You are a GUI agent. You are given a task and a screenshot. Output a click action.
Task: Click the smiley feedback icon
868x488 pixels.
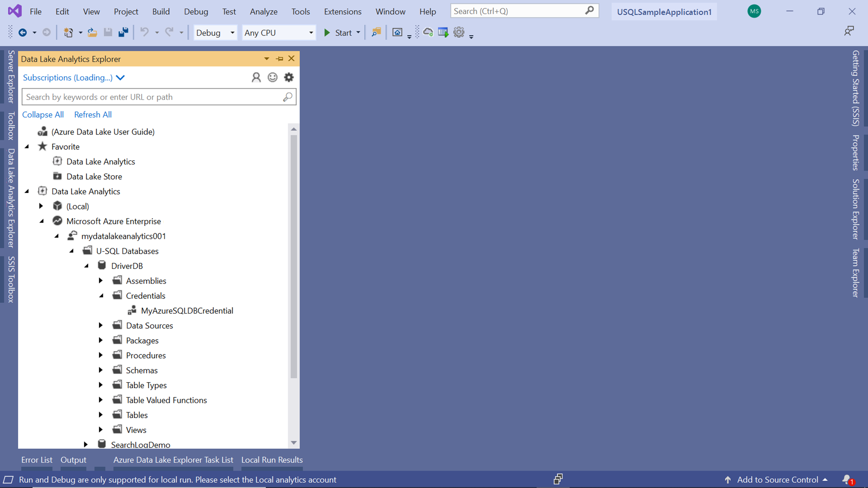tap(273, 77)
